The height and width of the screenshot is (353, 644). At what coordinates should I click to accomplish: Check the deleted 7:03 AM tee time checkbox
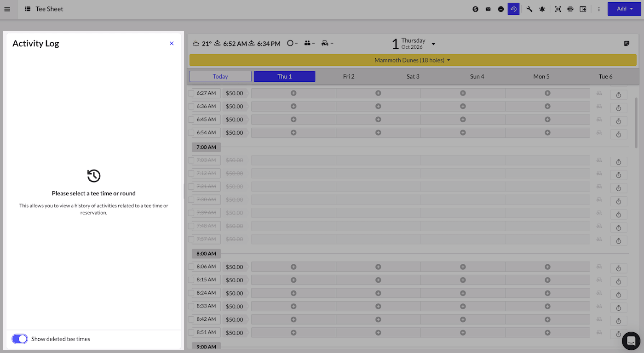click(x=191, y=160)
